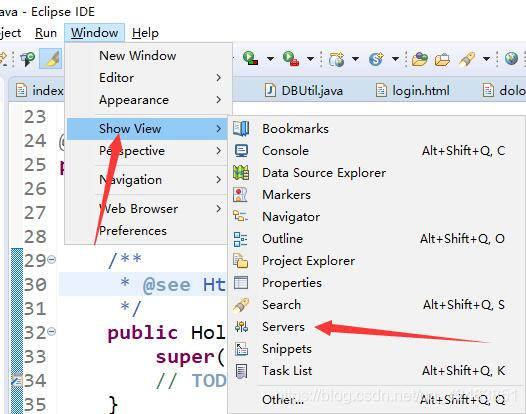
Task: Choose Console in Show View submenu
Action: pos(376,151)
